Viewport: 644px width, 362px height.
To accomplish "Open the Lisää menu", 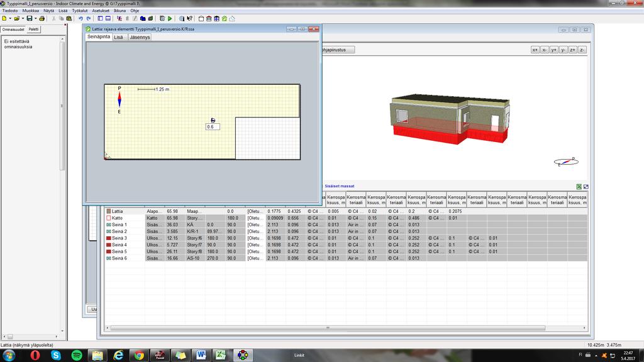I will [63, 11].
